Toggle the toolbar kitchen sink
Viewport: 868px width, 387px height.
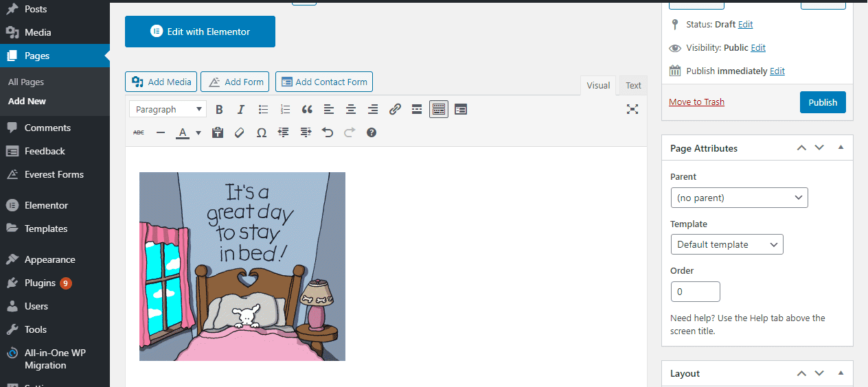[439, 109]
